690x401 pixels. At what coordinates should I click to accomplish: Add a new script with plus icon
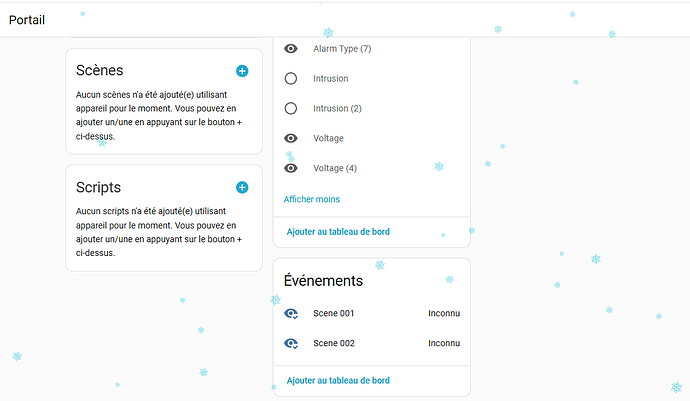coord(242,187)
